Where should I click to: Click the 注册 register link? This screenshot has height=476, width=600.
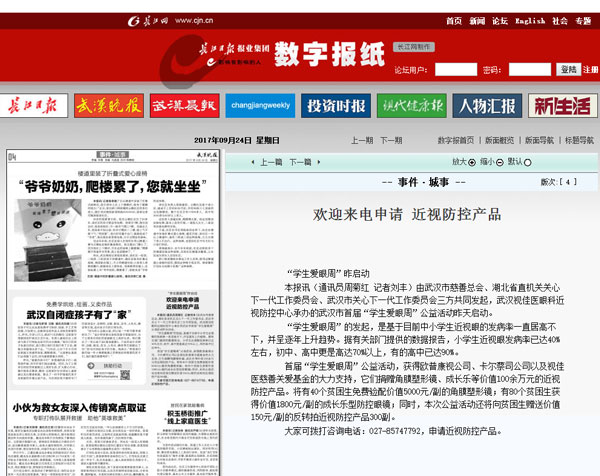[x=590, y=70]
